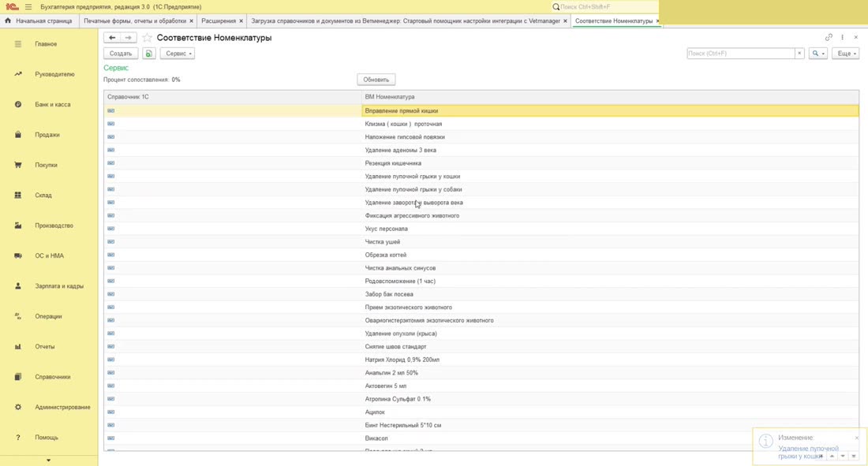Screen dimensions: 868x466
Task: Select the Фиксация агрессивного животного row
Action: tap(481, 216)
